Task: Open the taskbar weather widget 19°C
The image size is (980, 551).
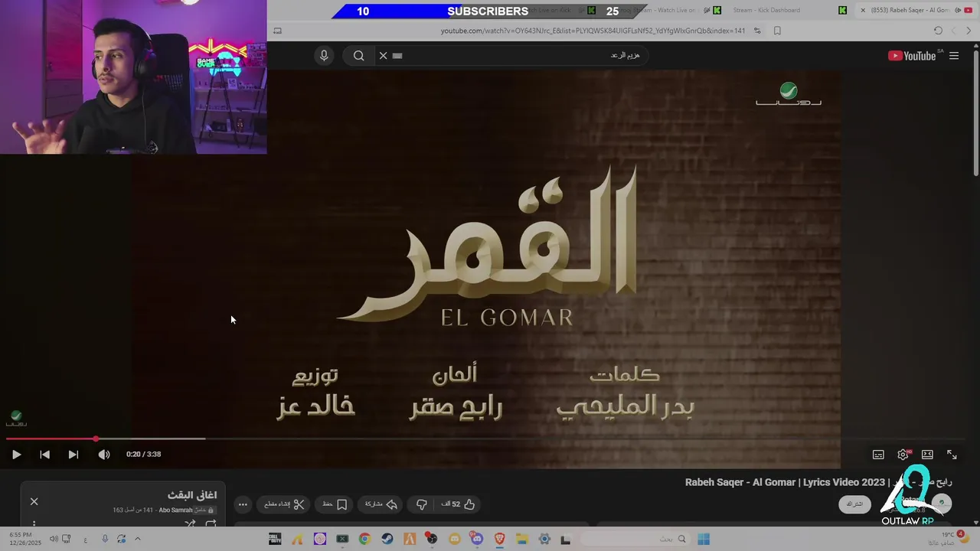Action: click(947, 539)
